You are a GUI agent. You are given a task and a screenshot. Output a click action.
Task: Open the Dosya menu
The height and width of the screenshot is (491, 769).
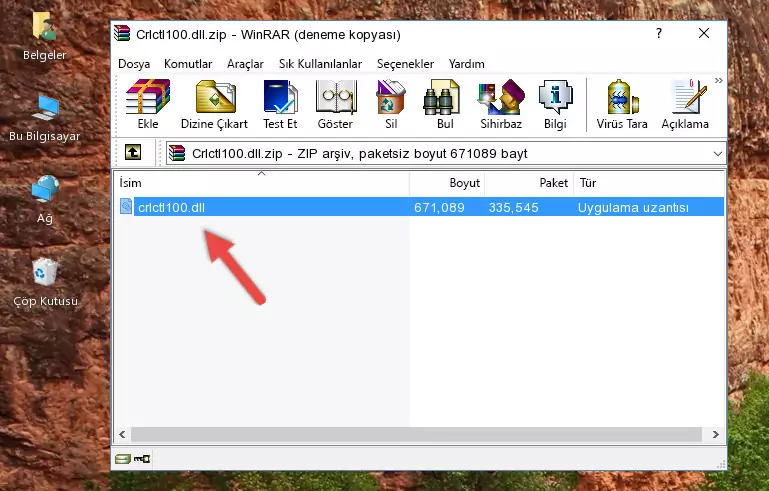click(134, 64)
